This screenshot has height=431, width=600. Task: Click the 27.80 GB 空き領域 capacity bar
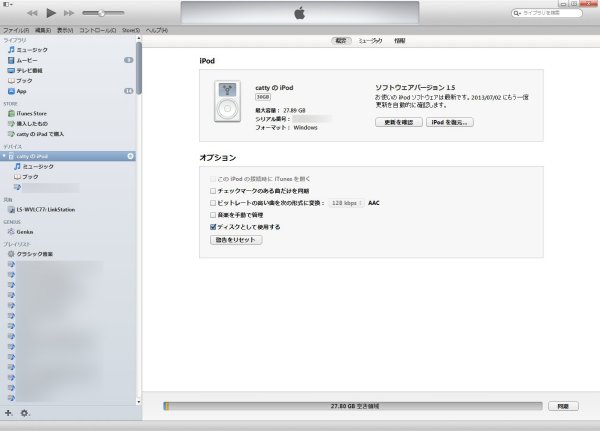tap(353, 406)
